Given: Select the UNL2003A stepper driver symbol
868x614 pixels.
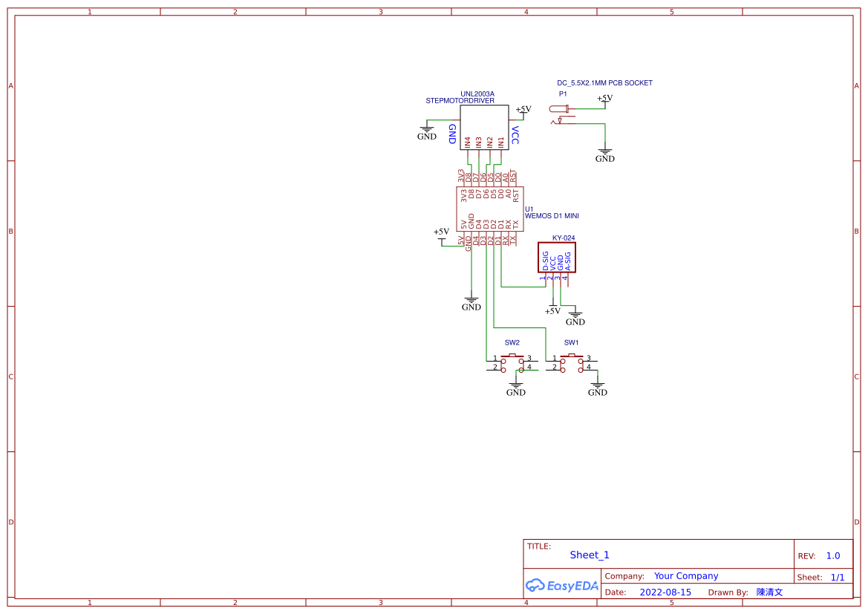Looking at the screenshot, I should coord(483,128).
